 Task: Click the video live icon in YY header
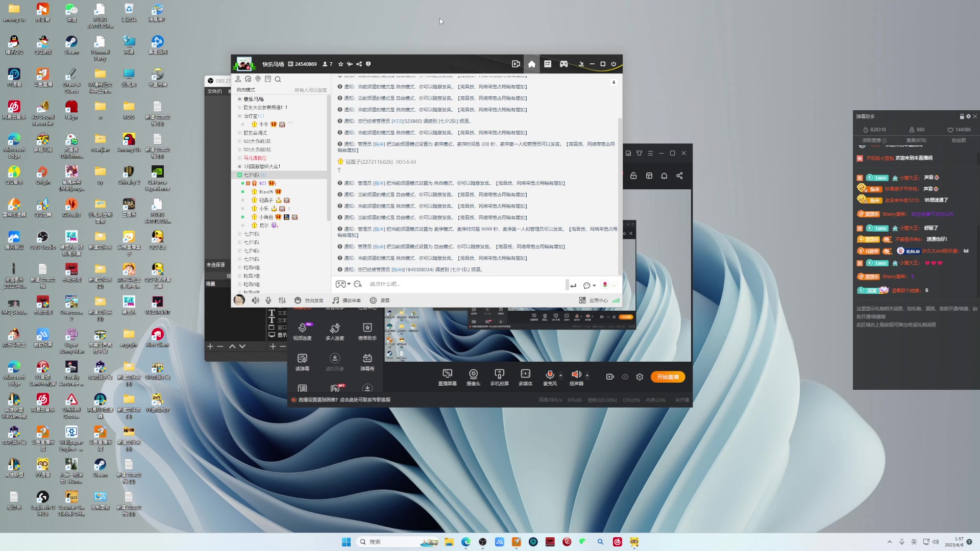pyautogui.click(x=516, y=64)
